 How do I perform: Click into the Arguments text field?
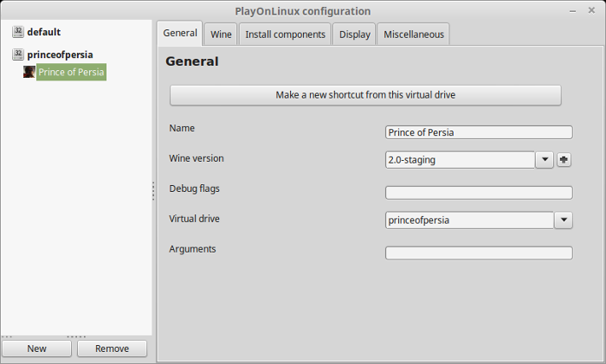pos(479,252)
